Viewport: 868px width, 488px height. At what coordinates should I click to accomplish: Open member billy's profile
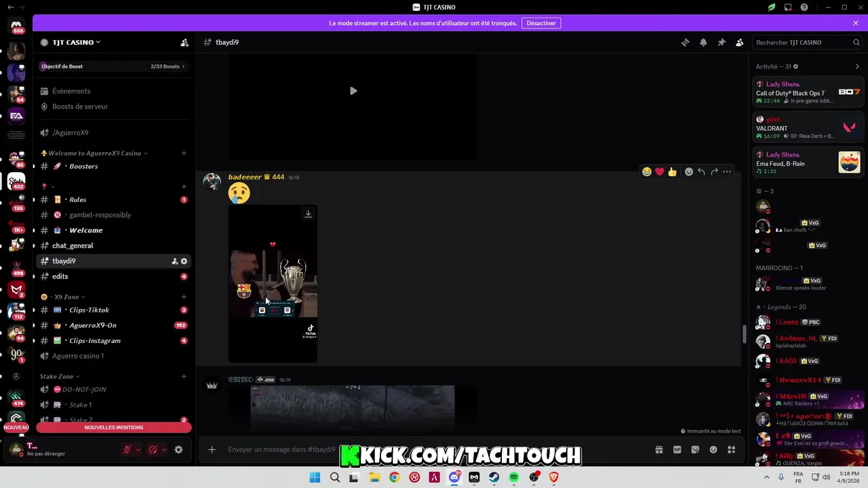pyautogui.click(x=808, y=459)
